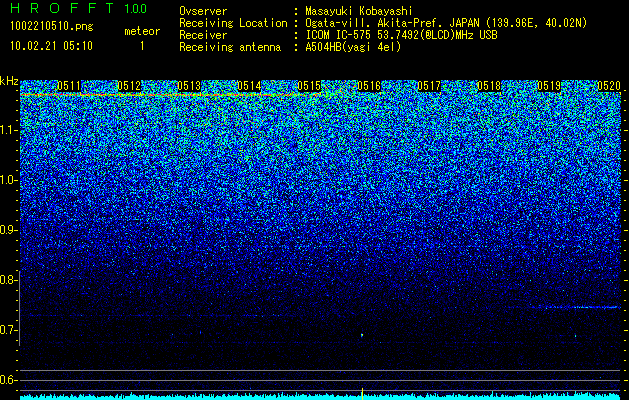The height and width of the screenshot is (400, 629).
Task: Select the ICOM IC-575 53.7492 MHz receiver text
Action: (x=402, y=35)
